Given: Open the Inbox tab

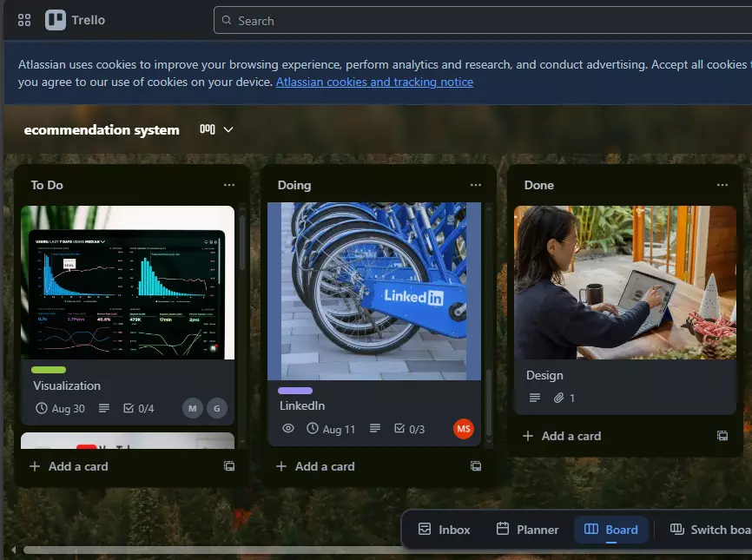Looking at the screenshot, I should 444,530.
